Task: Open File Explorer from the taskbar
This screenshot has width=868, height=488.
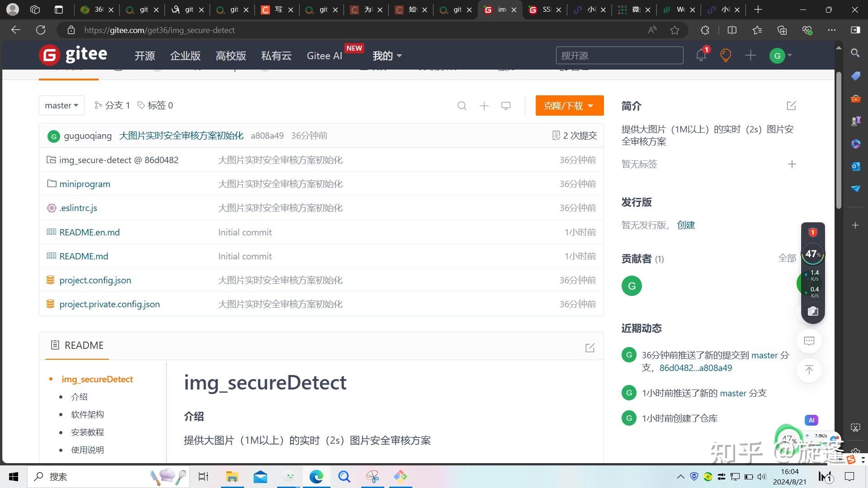Action: pos(232,476)
